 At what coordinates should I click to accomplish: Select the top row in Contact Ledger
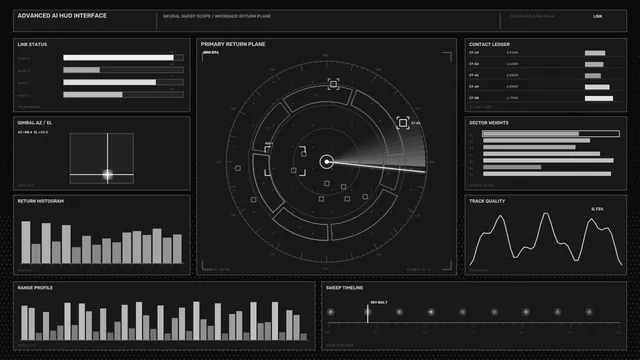[x=545, y=53]
